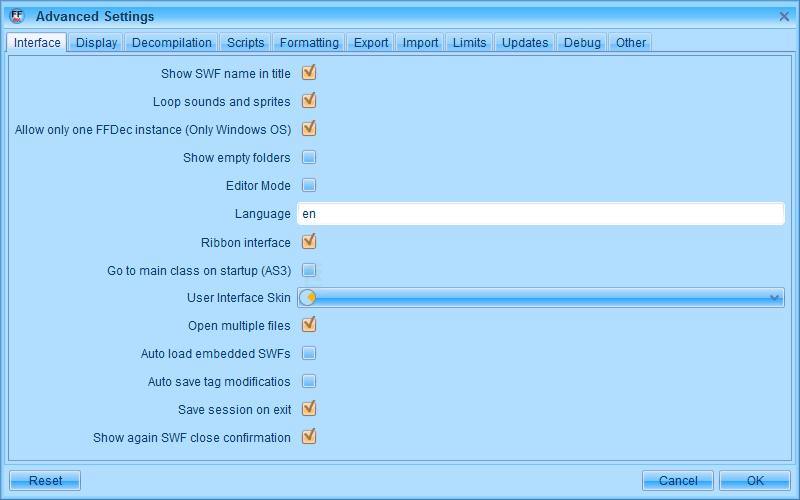Image resolution: width=800 pixels, height=500 pixels.
Task: Turn on Editor Mode
Action: click(309, 185)
